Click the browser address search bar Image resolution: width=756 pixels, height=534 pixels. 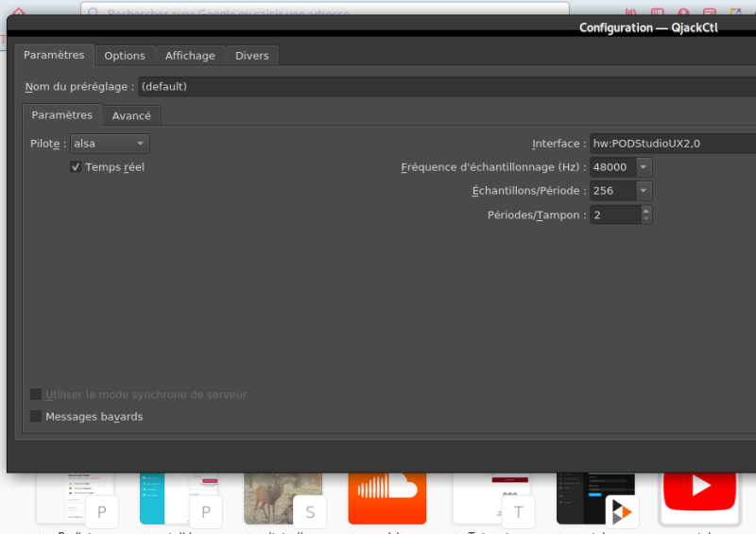325,9
